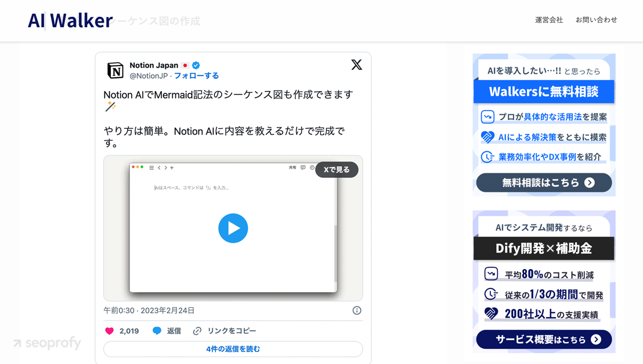The height and width of the screenshot is (364, 643).
Task: Click the blue verified badge
Action: [196, 65]
